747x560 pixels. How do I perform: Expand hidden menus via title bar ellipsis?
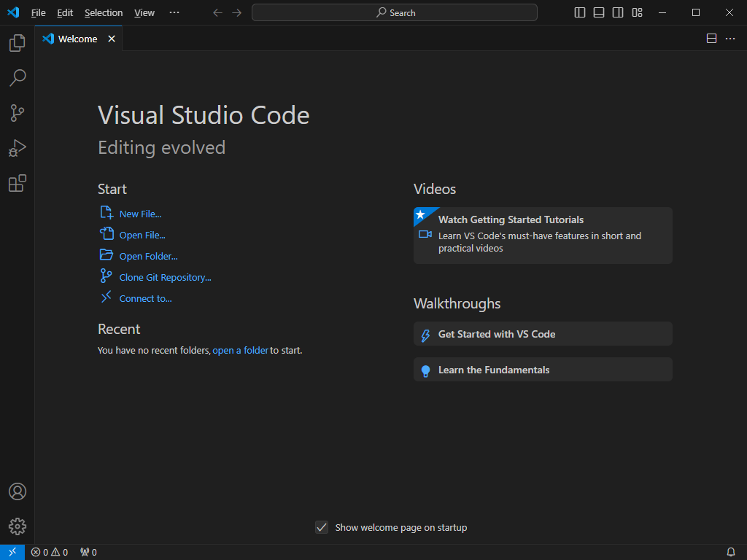point(174,12)
